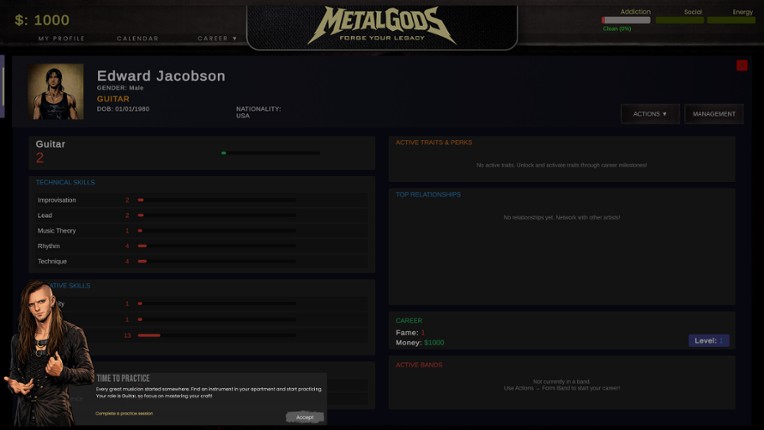
Task: Click the money counter display
Action: (x=42, y=20)
